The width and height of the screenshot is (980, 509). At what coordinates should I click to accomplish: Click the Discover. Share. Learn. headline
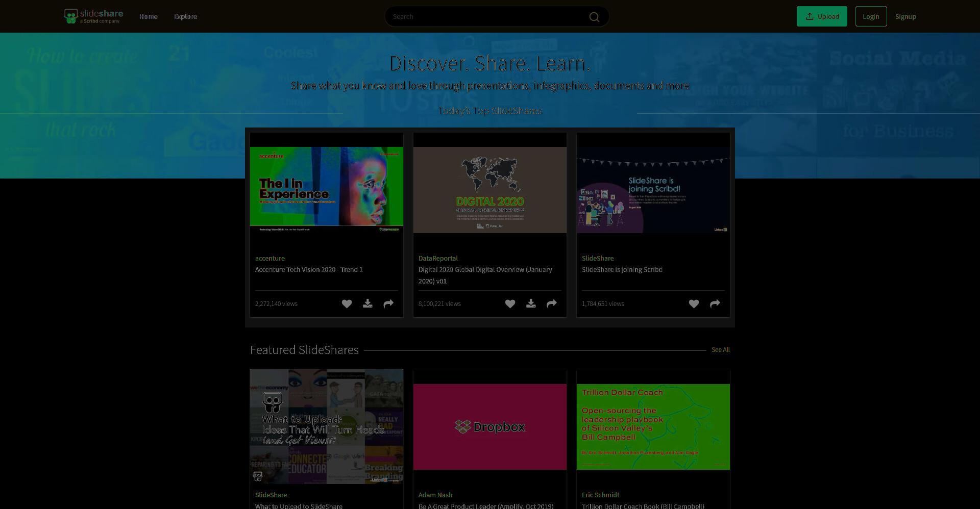(x=490, y=63)
